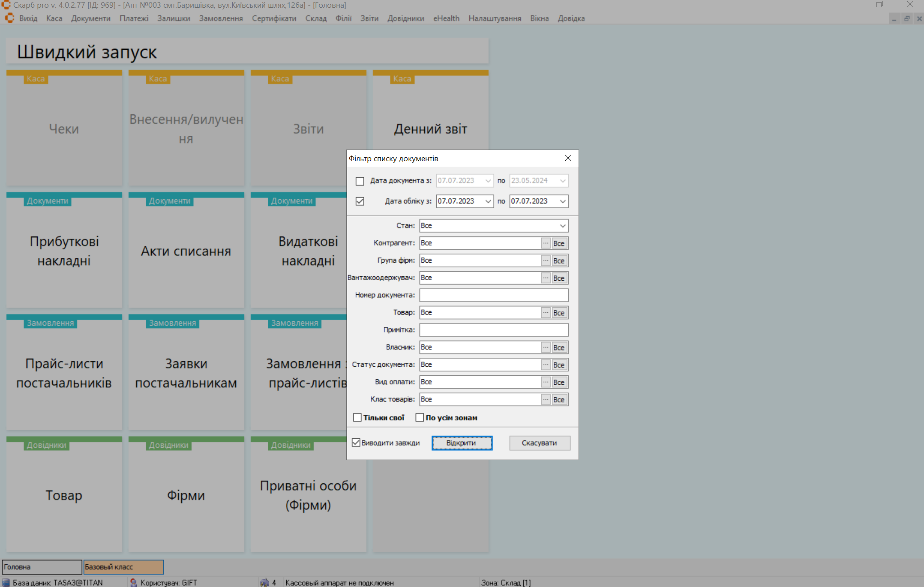Click ellipsis button next to Товар field

pyautogui.click(x=546, y=313)
